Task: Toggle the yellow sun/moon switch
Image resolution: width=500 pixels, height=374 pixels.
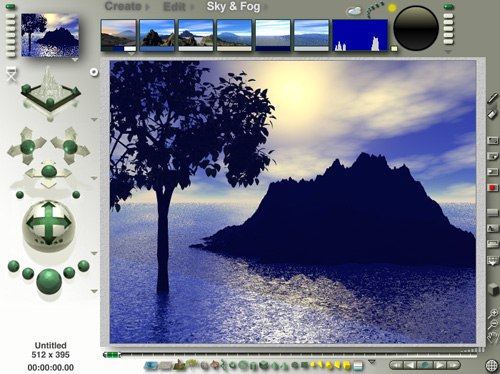Action: [392, 8]
